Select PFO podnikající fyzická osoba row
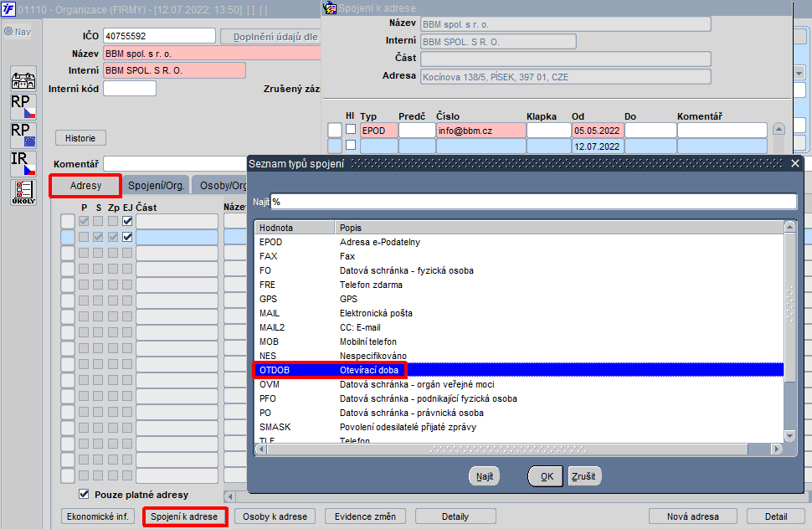The width and height of the screenshot is (812, 529). point(520,398)
